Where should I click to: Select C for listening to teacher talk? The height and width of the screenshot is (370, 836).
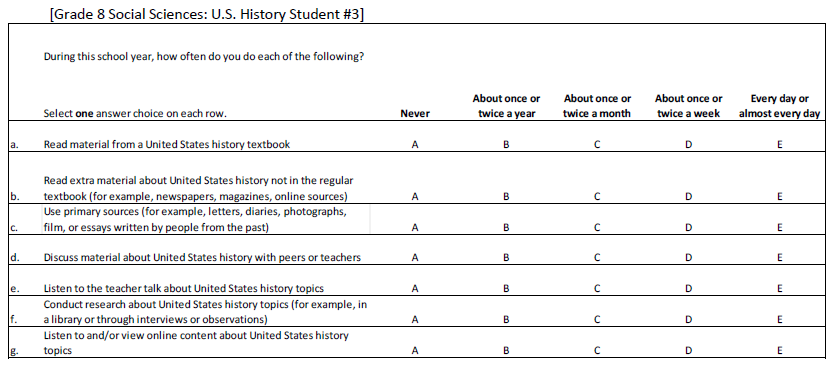tap(597, 289)
